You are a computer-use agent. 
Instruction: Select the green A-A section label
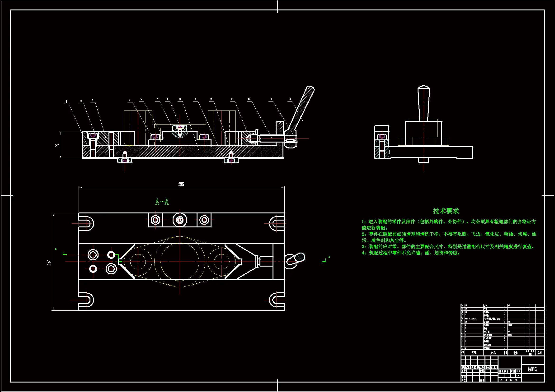(x=162, y=202)
